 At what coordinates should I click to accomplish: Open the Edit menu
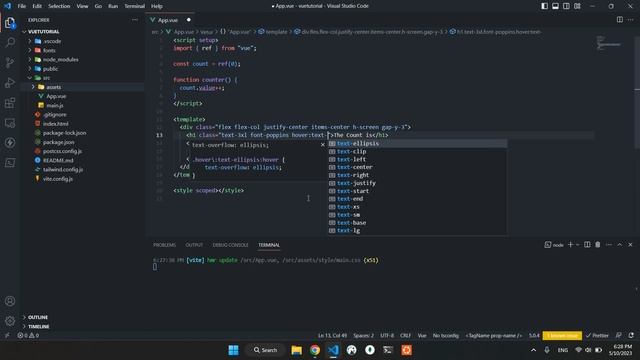[37, 6]
